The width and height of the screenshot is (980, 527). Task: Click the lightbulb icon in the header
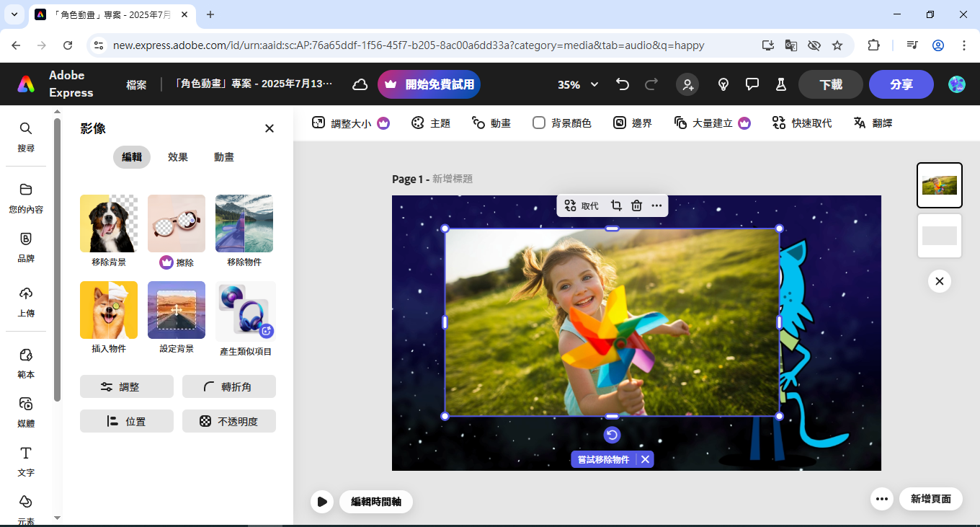tap(723, 84)
